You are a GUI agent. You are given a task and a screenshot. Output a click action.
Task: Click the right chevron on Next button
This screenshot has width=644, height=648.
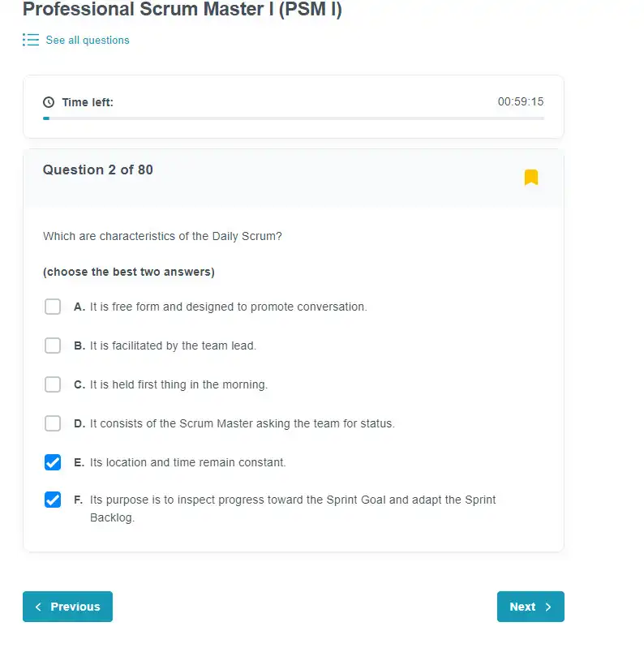(x=548, y=607)
